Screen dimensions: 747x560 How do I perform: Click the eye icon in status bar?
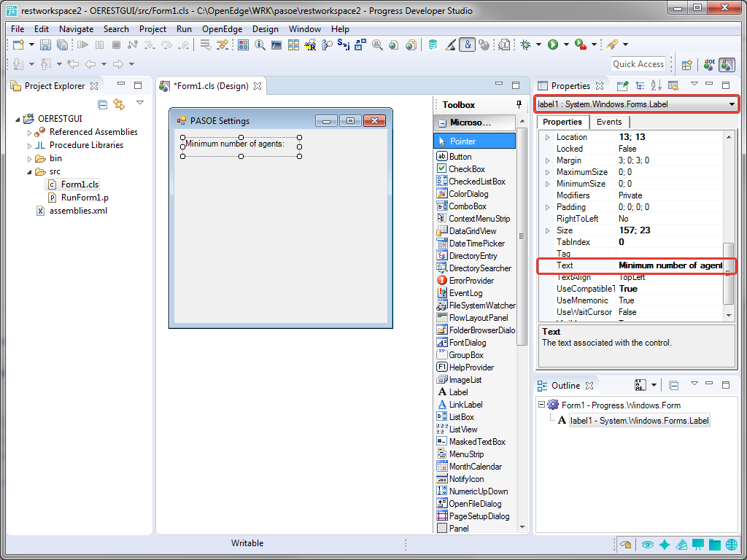pos(647,545)
